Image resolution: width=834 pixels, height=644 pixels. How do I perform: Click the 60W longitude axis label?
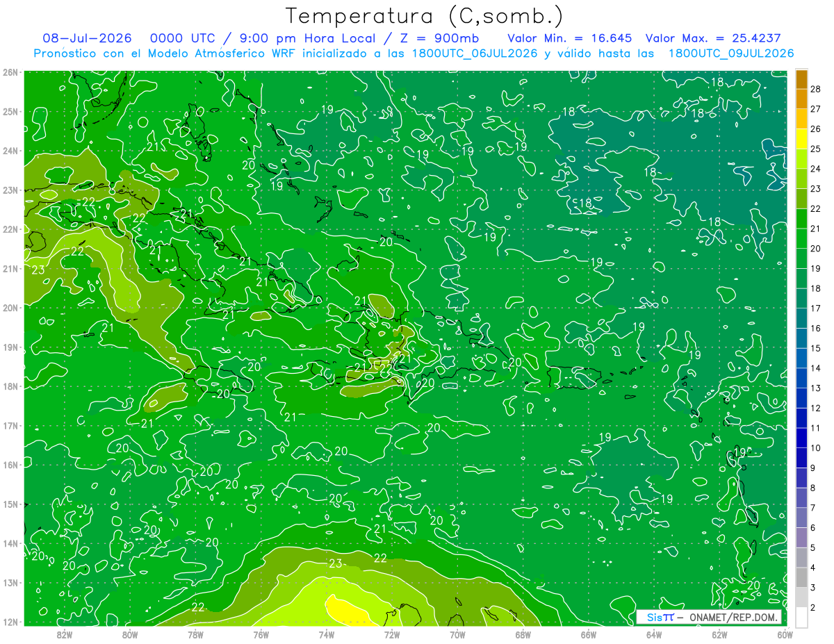785,634
